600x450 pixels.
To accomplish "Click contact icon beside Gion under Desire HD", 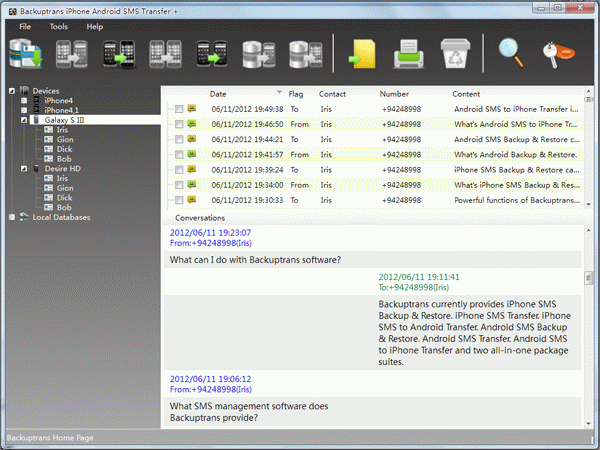I will click(49, 188).
